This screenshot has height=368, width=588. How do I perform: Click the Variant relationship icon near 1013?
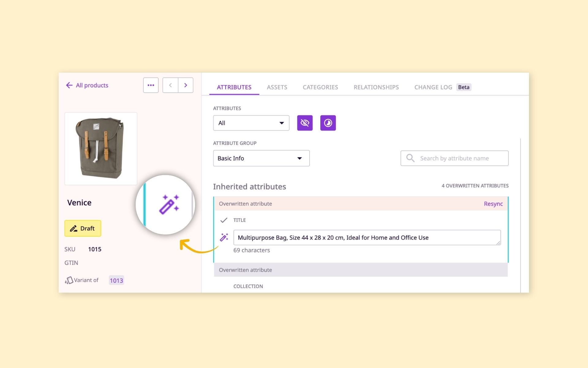[x=70, y=280]
